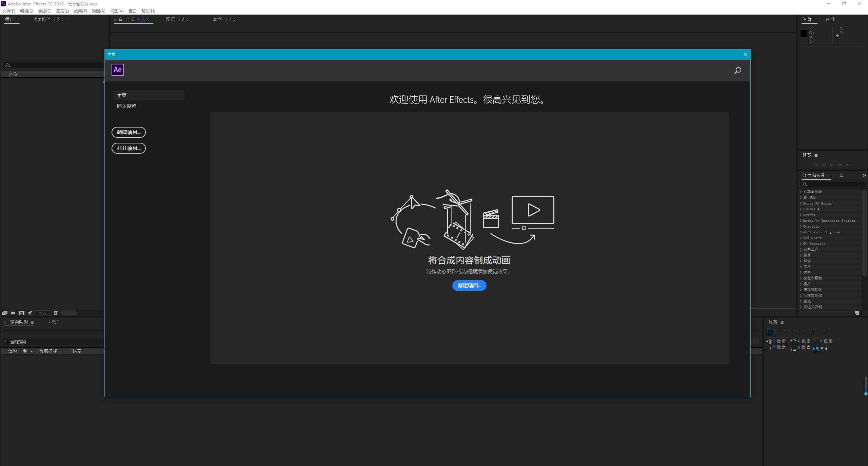
Task: Jump to last frame in 预览 panel
Action: (x=848, y=165)
